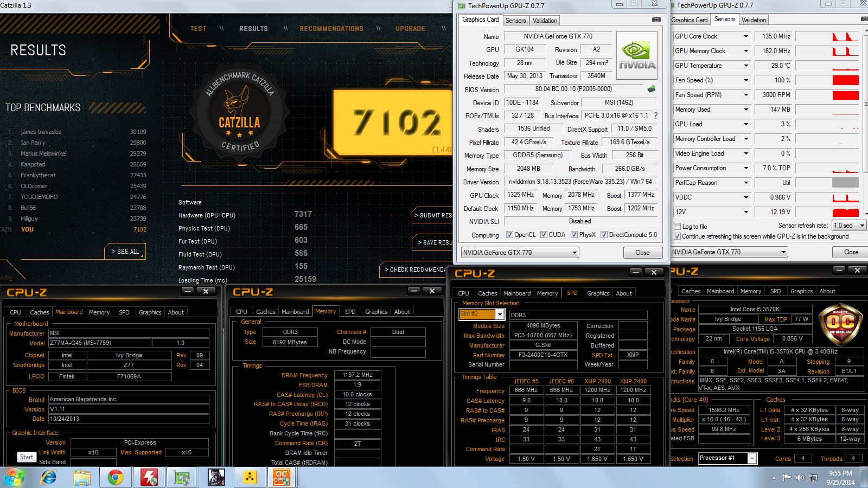Screen dimensions: 868x488
Task: Open the GPU Core Clock sensor dropdown
Action: 746,36
